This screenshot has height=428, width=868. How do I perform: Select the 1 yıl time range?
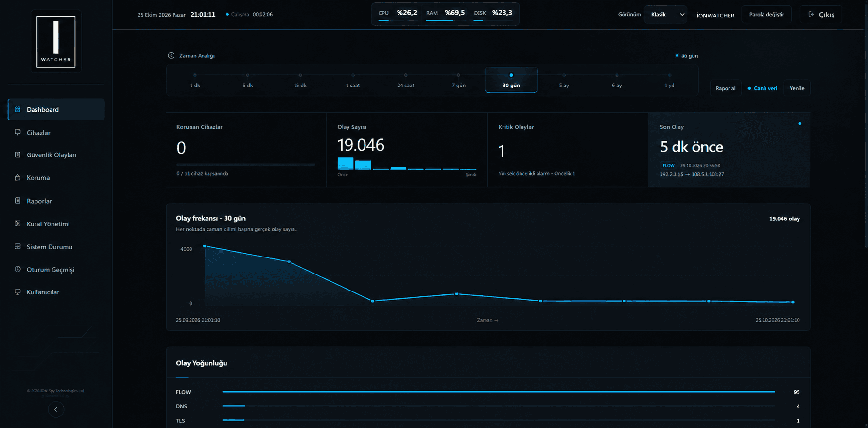point(669,80)
